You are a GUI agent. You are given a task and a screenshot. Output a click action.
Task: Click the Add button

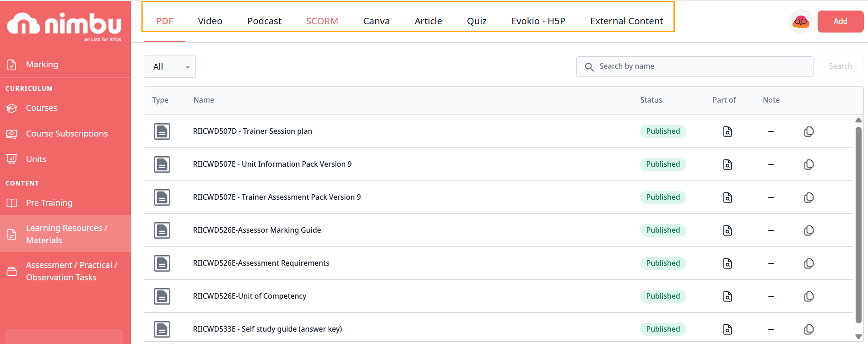coord(841,21)
